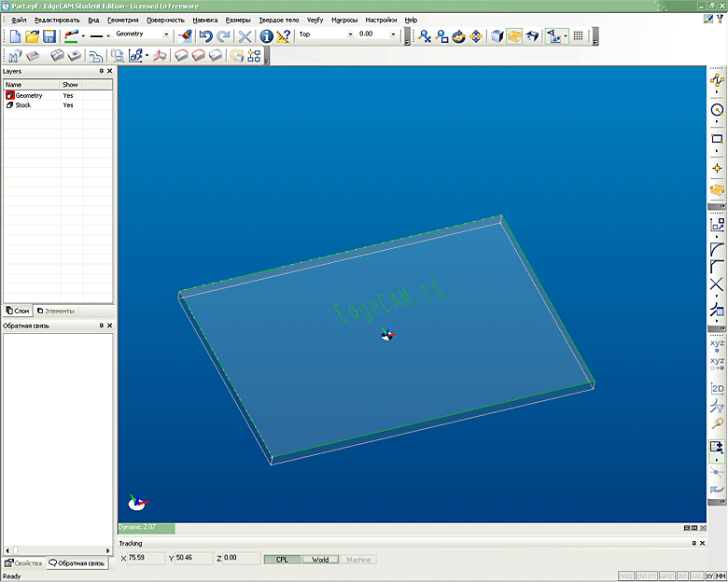Click the Machine tracking button

pyautogui.click(x=358, y=560)
